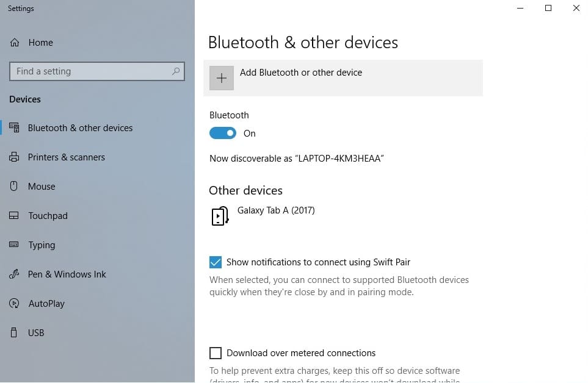Click the Find a setting search box
588x383 pixels.
[92, 71]
